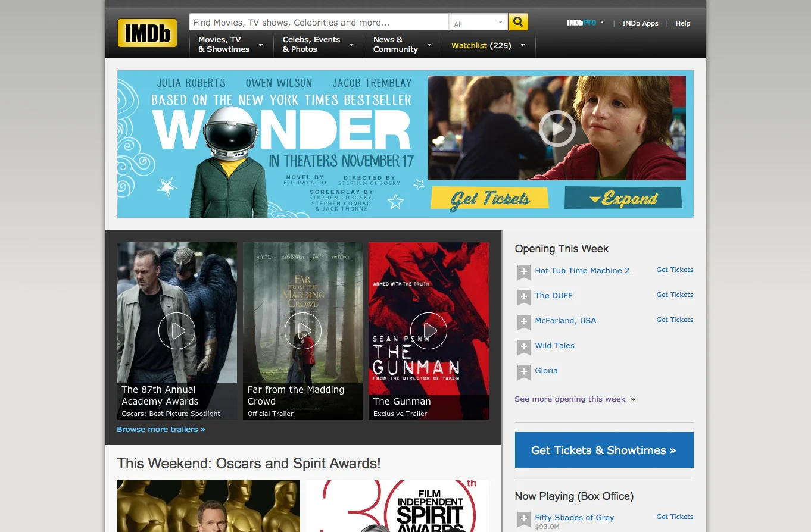Get Tickets for Fifty Shades of Grey
Viewport: 811px width, 532px height.
pos(675,517)
